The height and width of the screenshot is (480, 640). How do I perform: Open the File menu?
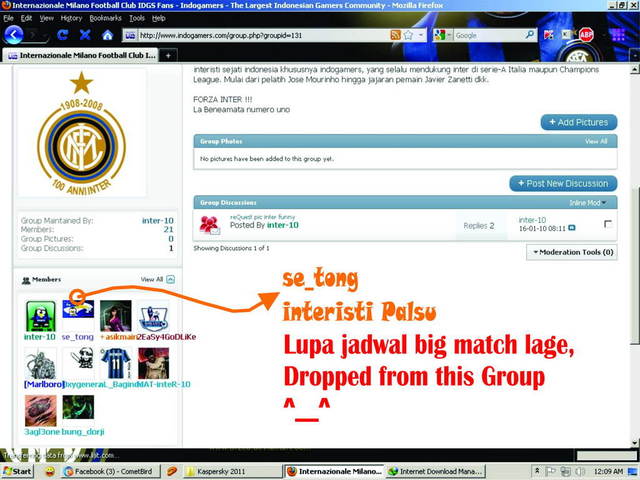coord(8,18)
